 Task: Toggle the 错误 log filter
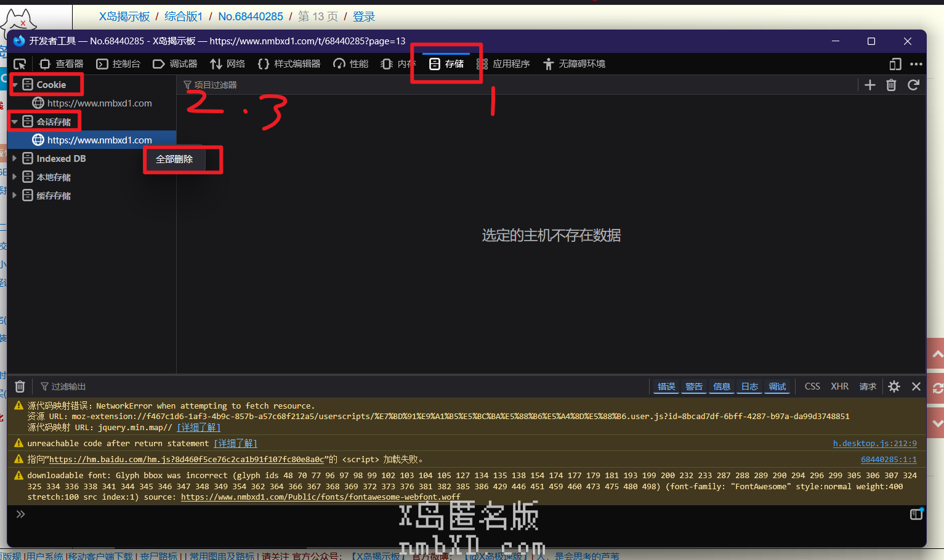point(666,386)
